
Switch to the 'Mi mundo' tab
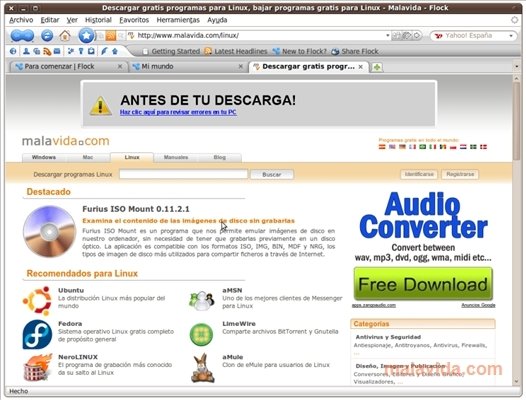click(188, 66)
